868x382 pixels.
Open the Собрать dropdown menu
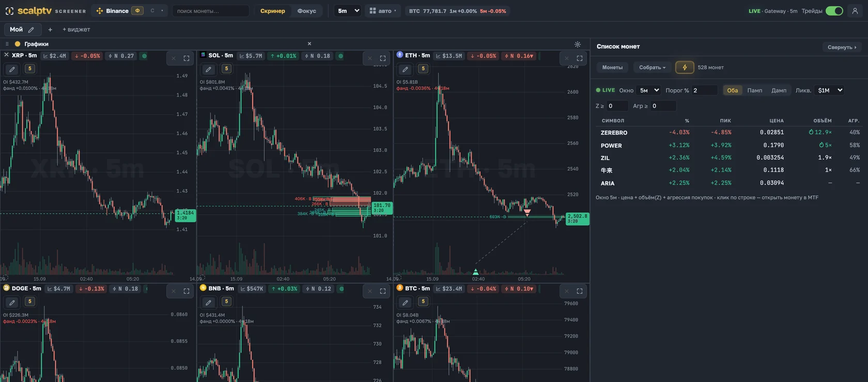652,68
